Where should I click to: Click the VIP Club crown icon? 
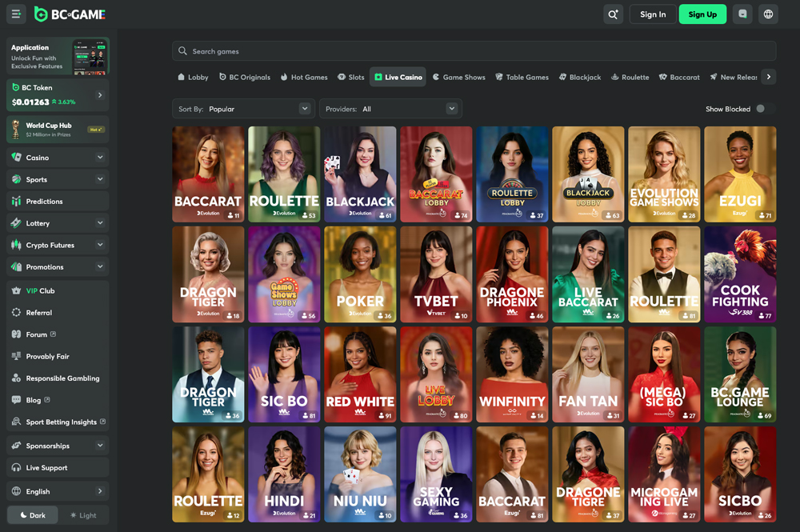pos(16,290)
